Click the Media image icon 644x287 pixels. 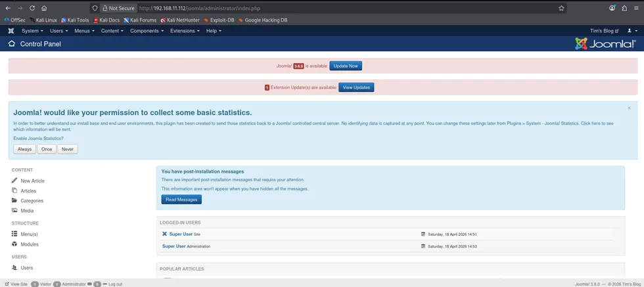point(14,210)
